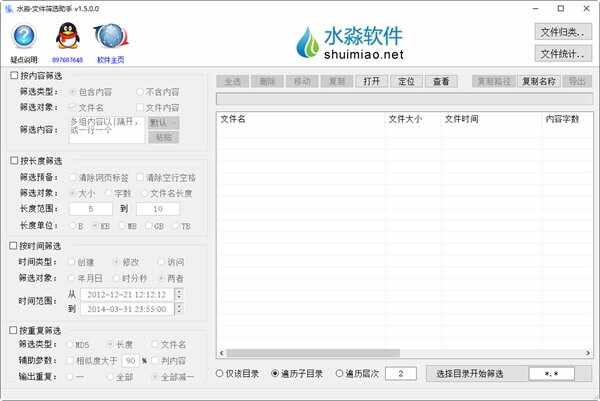Enable the 按长度筛选 checkbox
Screen dimensions: 600x401
(13, 161)
